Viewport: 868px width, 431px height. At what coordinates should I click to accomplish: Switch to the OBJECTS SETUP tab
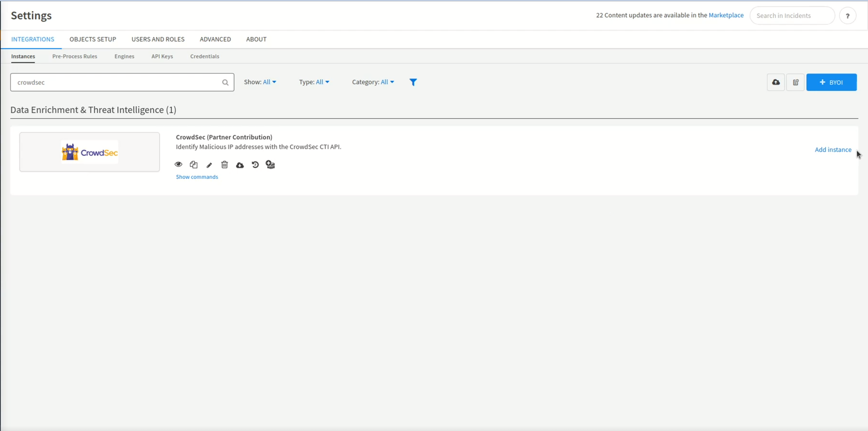(93, 39)
